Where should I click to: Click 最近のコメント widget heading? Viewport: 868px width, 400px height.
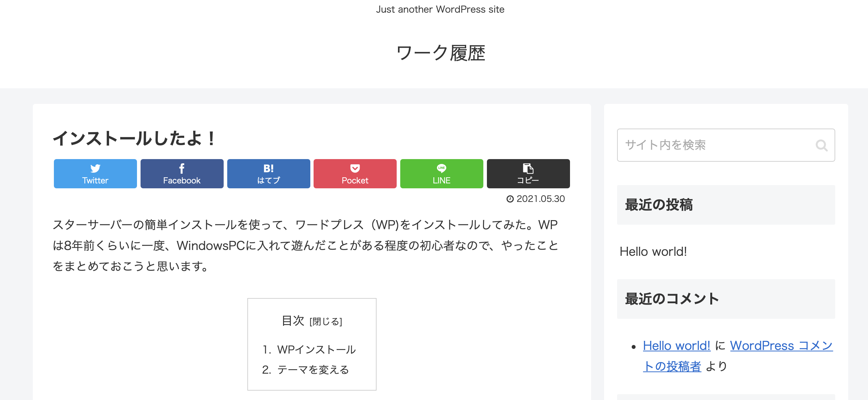click(x=672, y=299)
